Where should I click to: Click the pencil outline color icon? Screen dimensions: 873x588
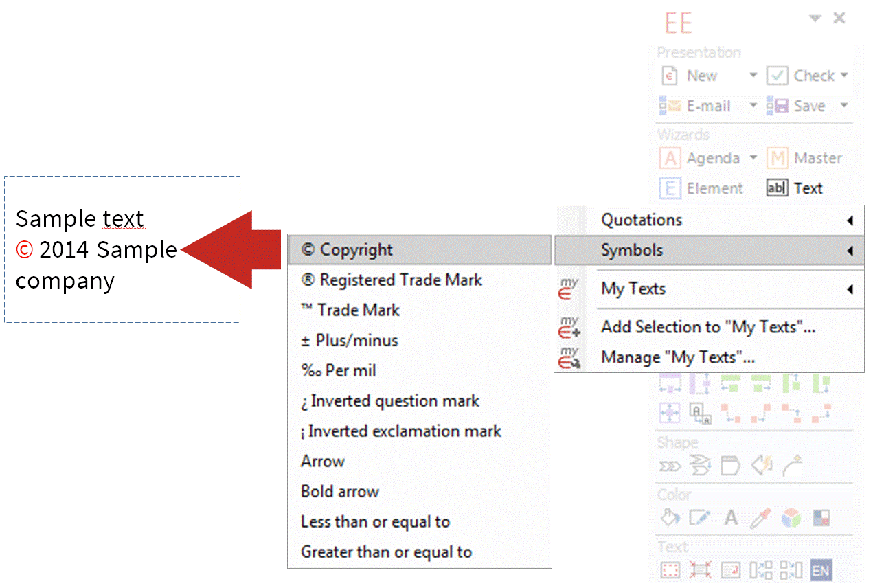(700, 517)
